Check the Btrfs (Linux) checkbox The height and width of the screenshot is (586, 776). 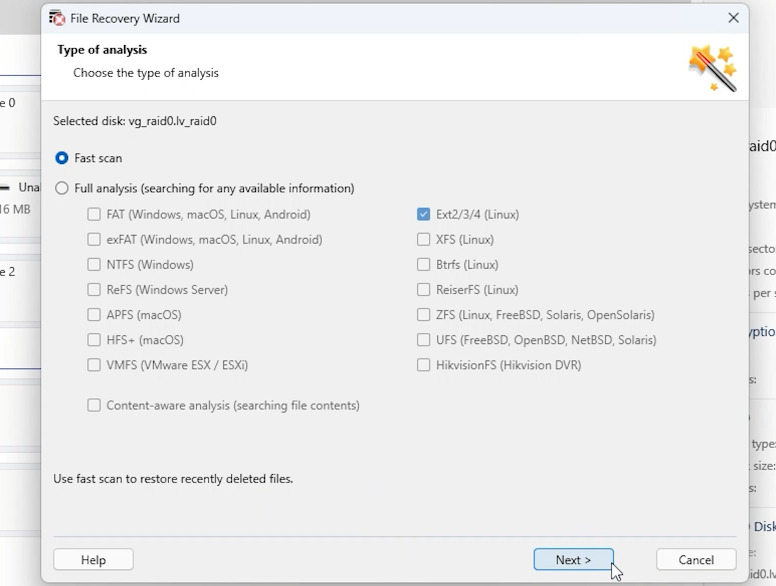point(424,264)
